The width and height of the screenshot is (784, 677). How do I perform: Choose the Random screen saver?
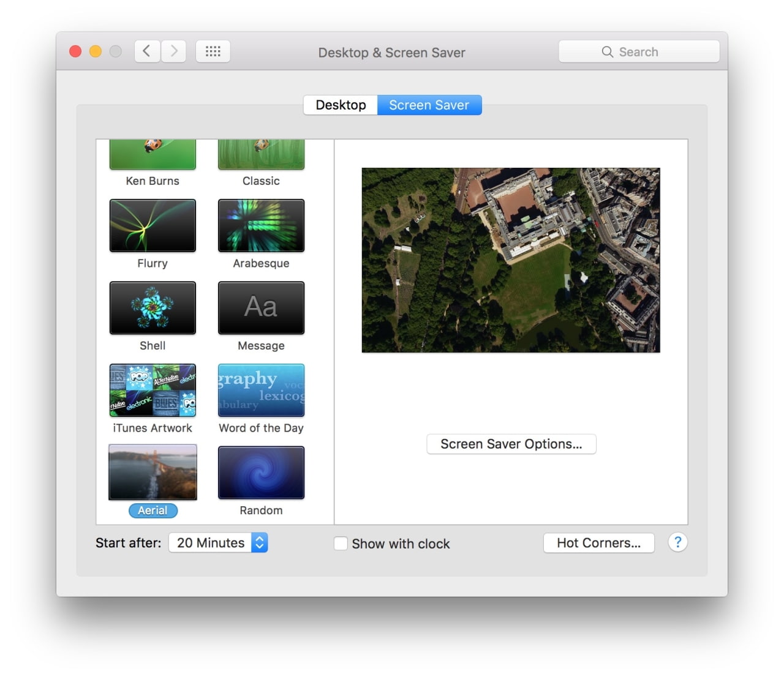260,472
